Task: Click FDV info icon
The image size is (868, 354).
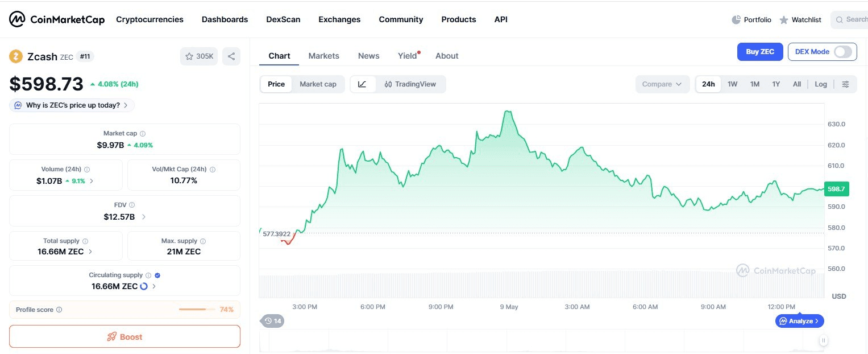Action: point(132,205)
